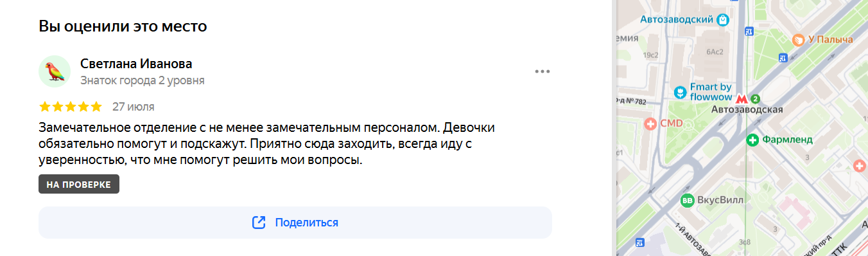
Task: Open the Фармленд pharmacy map marker
Action: coord(753,140)
